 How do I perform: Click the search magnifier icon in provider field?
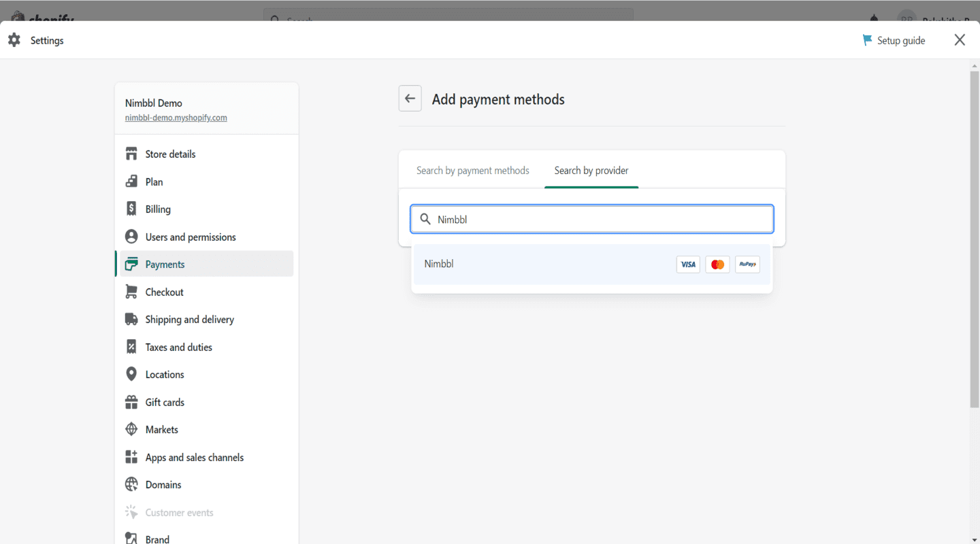coord(425,219)
